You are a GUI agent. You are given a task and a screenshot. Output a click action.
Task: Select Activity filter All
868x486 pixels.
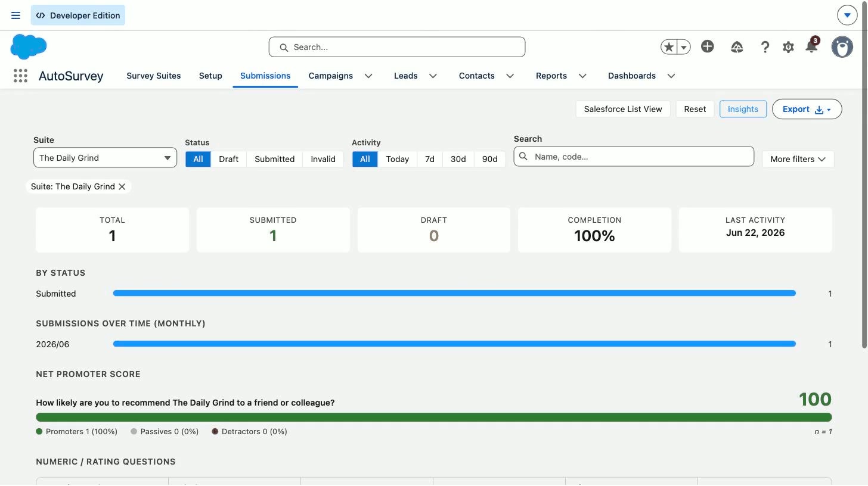click(x=365, y=159)
